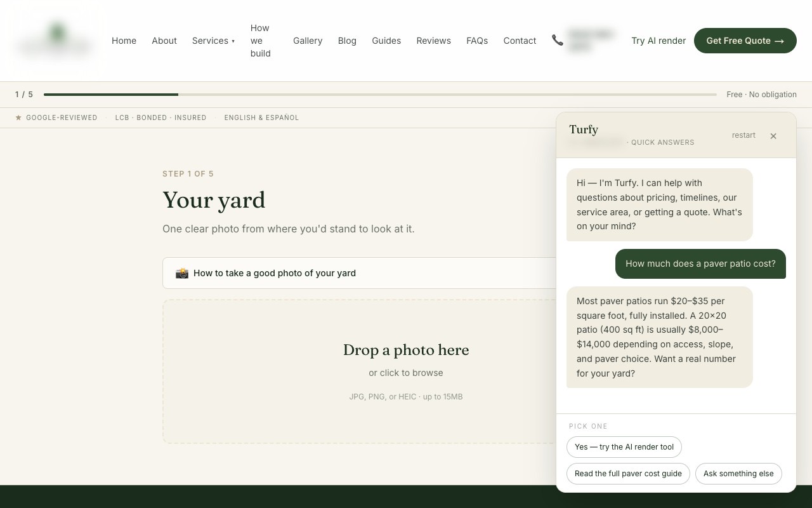The width and height of the screenshot is (812, 508).
Task: Click the blurred site logo
Action: click(55, 40)
